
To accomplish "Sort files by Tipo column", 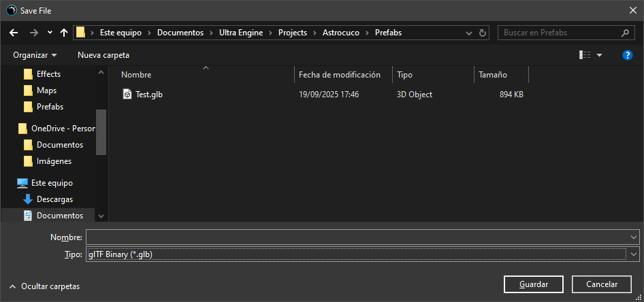I will click(x=404, y=75).
